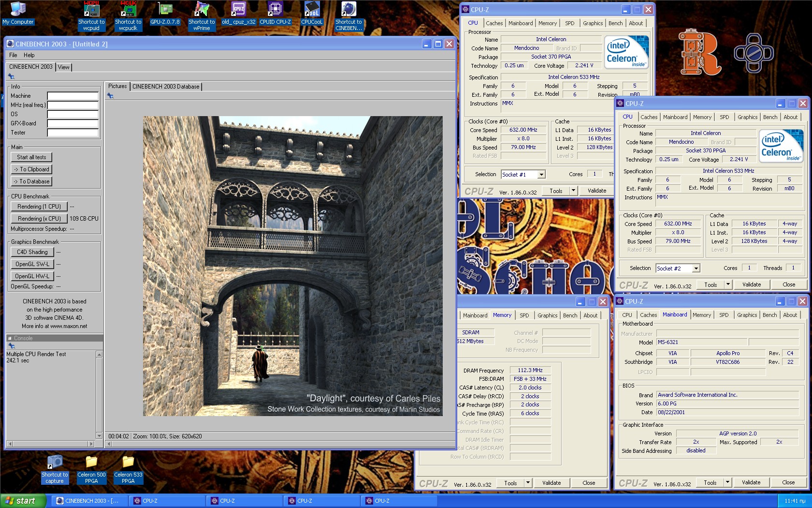Click the Machine input field

72,96
